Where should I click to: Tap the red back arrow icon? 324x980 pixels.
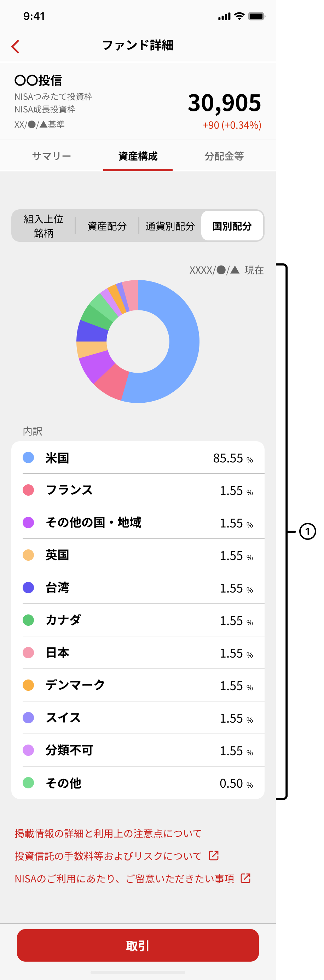click(x=15, y=46)
